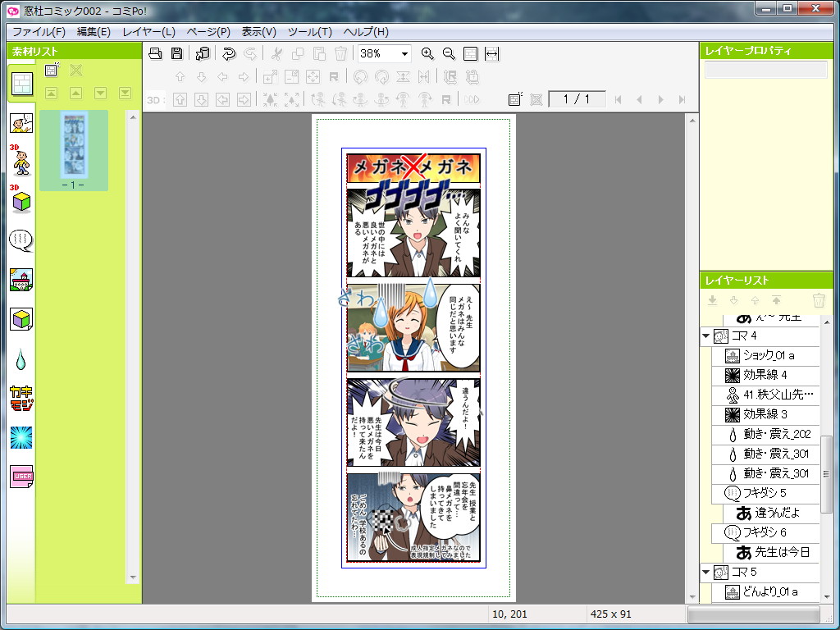This screenshot has height=630, width=840.
Task: Select the 効果線 4 layer
Action: point(765,375)
